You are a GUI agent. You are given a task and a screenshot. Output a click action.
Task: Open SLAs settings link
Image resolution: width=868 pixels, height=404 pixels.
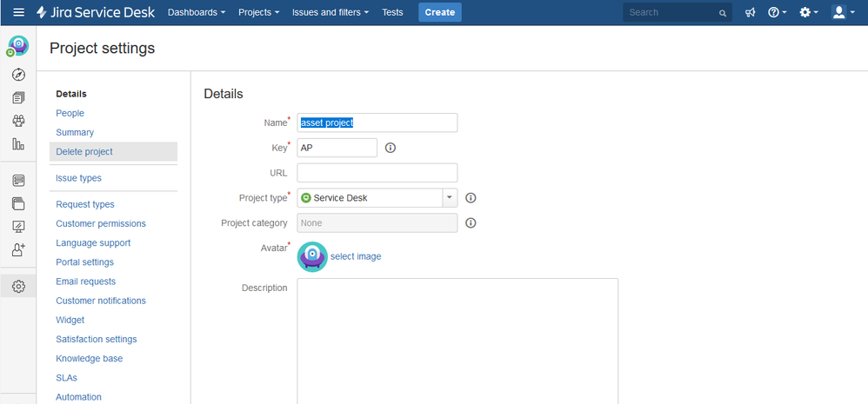pos(66,378)
